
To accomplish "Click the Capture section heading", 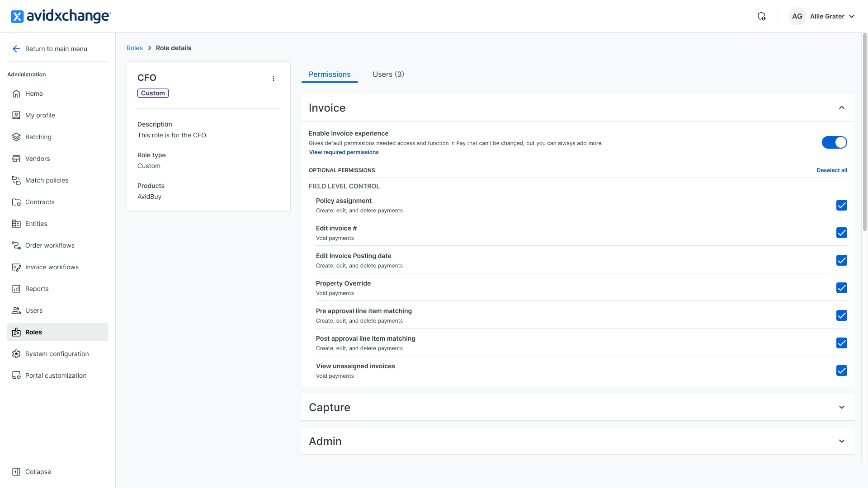I will tap(330, 407).
